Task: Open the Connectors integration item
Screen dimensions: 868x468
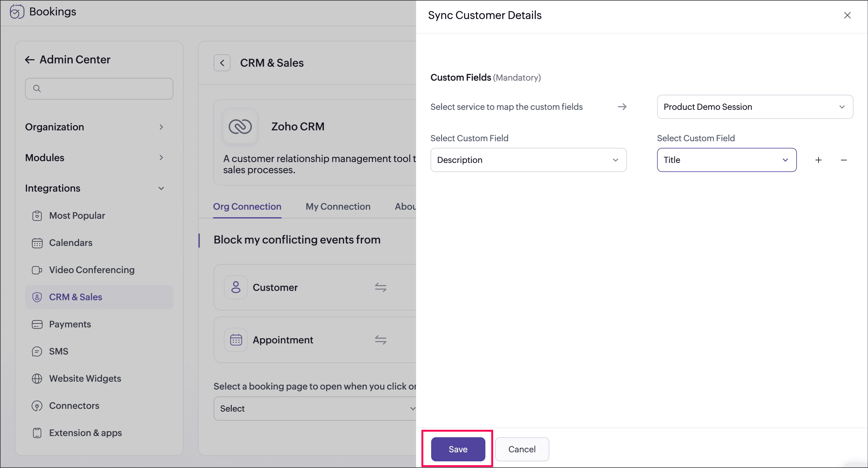Action: point(74,405)
